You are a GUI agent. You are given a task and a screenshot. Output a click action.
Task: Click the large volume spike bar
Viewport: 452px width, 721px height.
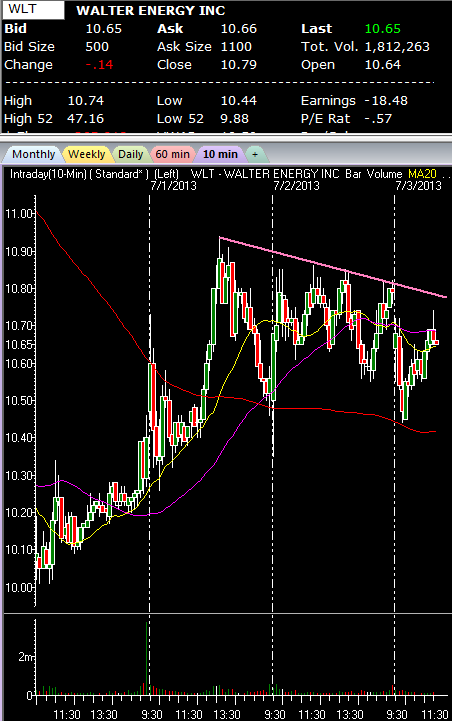click(147, 658)
